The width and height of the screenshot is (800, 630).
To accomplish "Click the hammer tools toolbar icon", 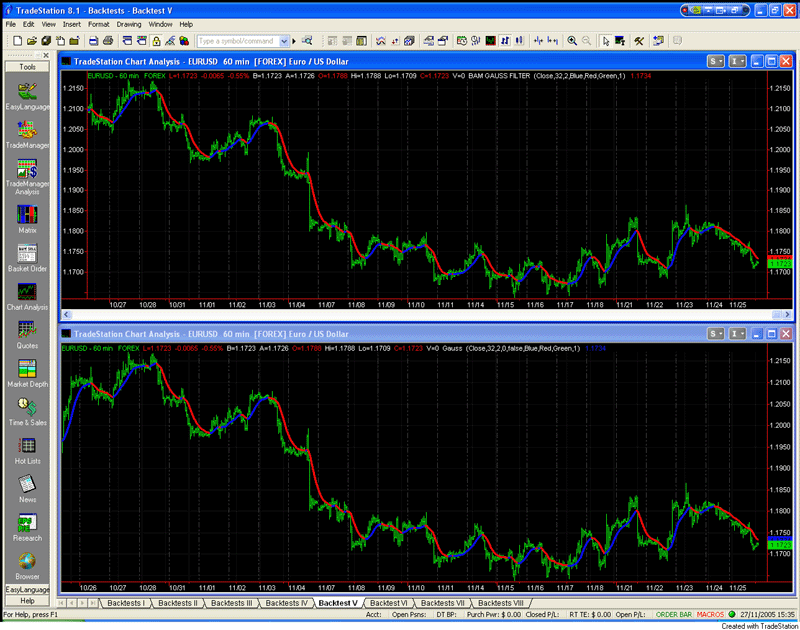I will click(639, 41).
